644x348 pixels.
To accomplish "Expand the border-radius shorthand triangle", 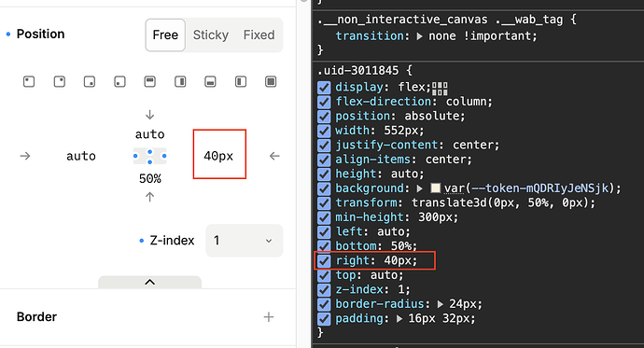I will click(x=441, y=304).
